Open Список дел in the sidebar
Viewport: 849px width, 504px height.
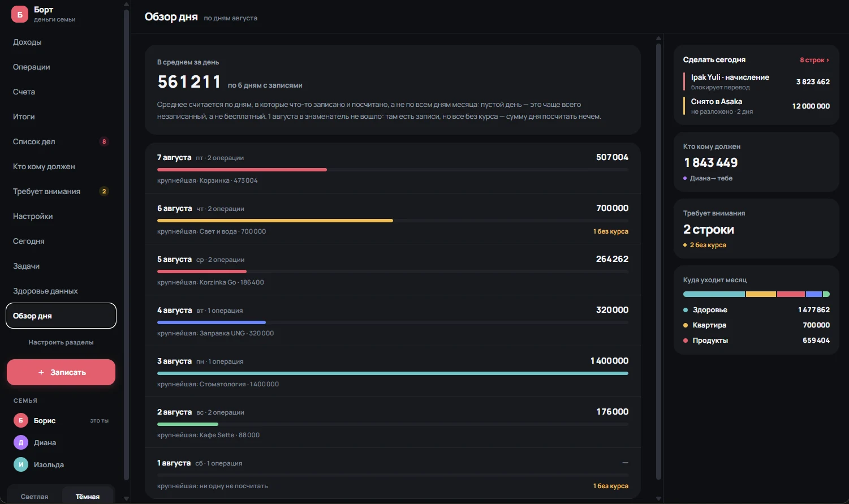[x=61, y=141]
